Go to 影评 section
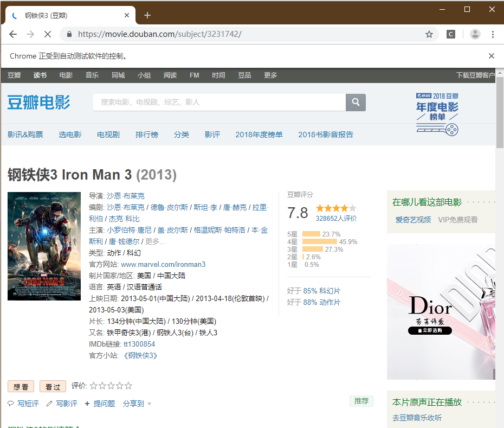This screenshot has height=428, width=504. 212,135
